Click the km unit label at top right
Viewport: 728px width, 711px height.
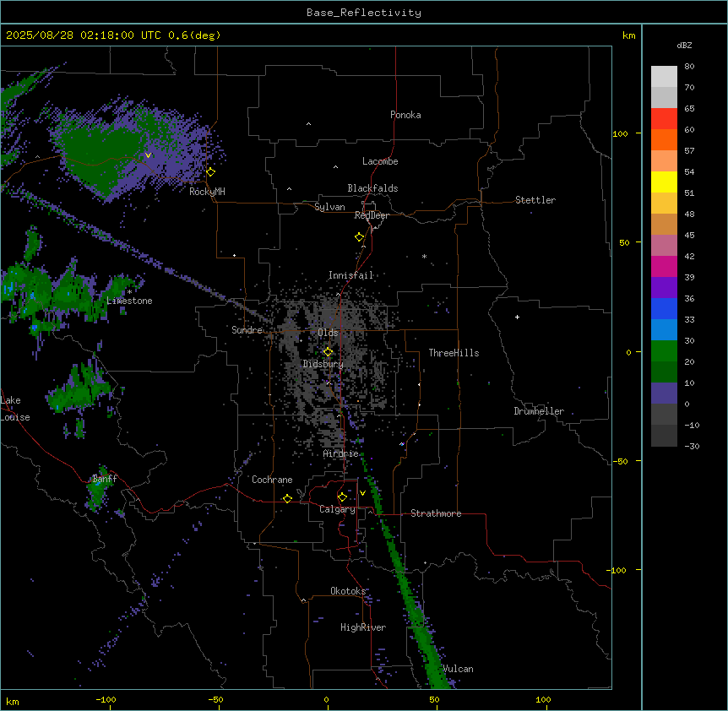[628, 35]
